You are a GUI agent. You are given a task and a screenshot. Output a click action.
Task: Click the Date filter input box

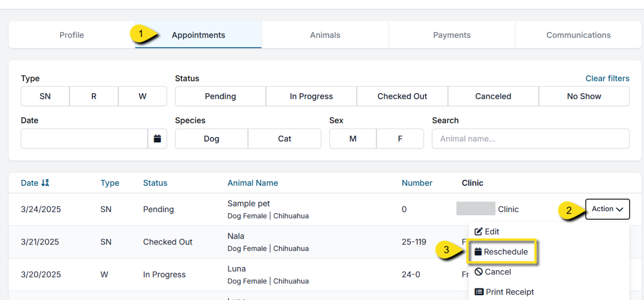(x=84, y=139)
